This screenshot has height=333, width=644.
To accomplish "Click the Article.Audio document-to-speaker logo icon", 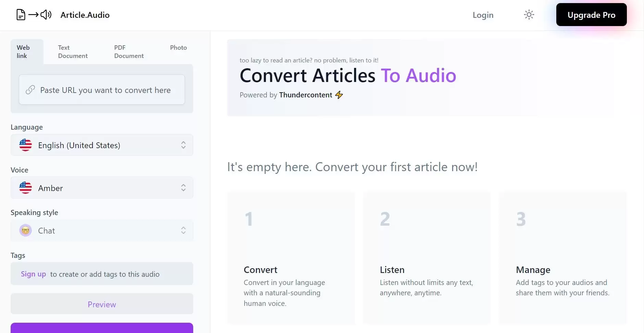I will click(x=34, y=15).
